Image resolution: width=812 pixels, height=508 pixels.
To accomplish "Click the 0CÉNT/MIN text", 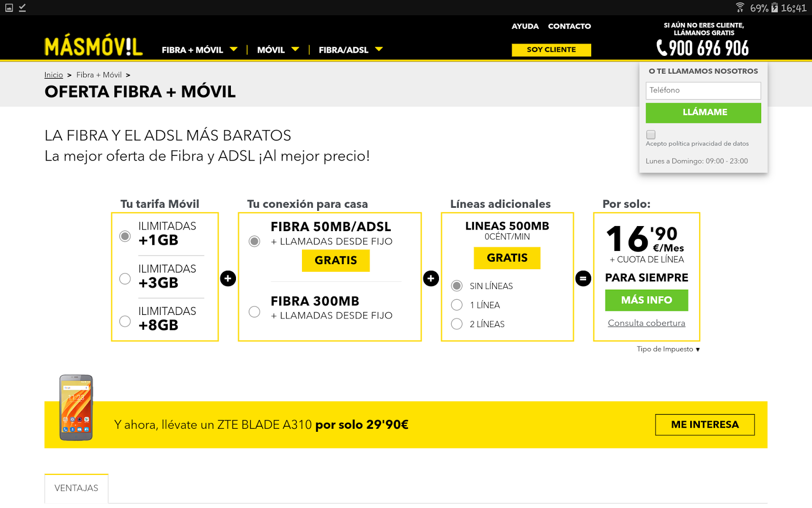I will [x=507, y=237].
